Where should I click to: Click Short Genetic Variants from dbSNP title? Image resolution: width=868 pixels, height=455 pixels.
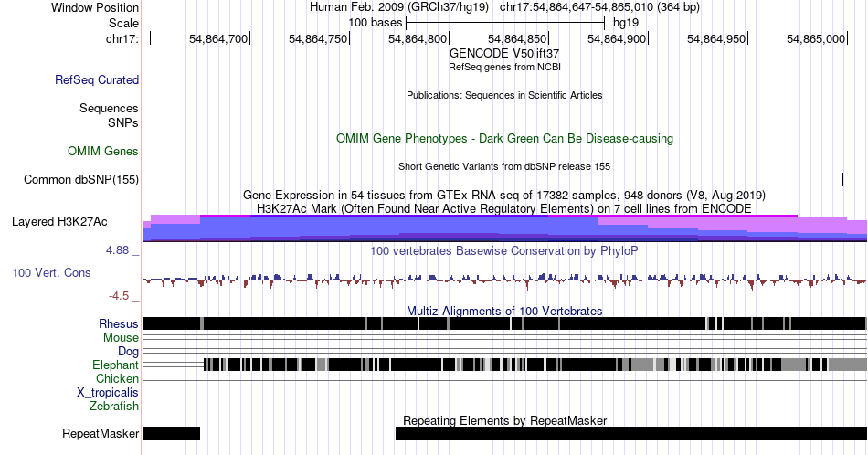504,166
